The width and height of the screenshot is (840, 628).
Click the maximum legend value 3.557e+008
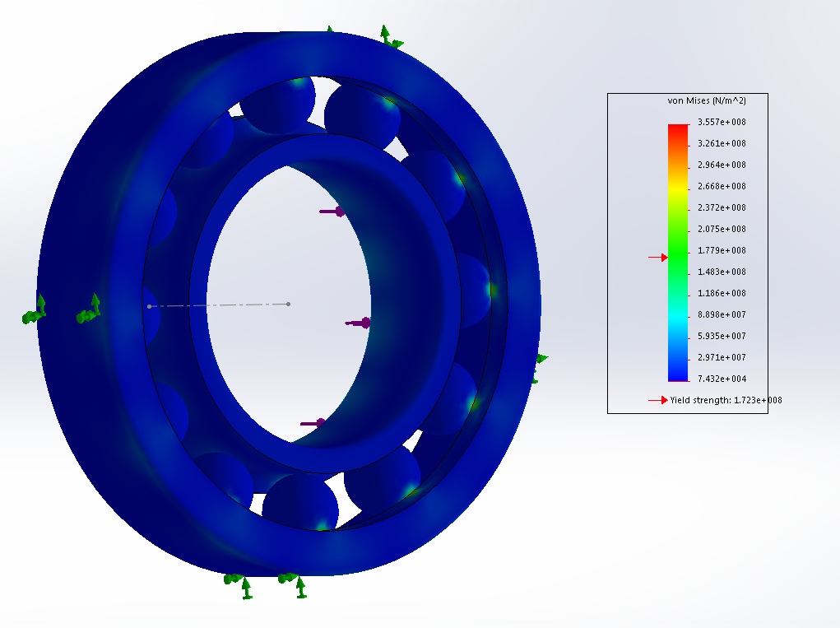[722, 122]
